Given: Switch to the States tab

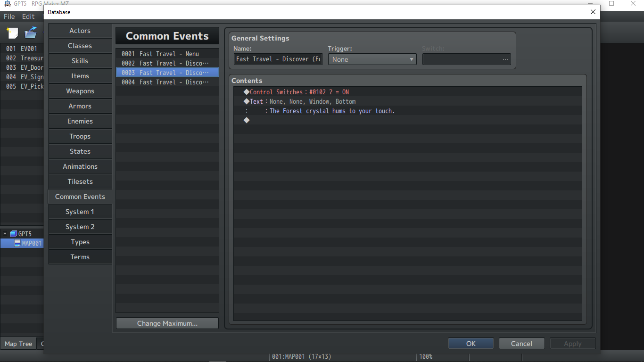Looking at the screenshot, I should click(80, 151).
